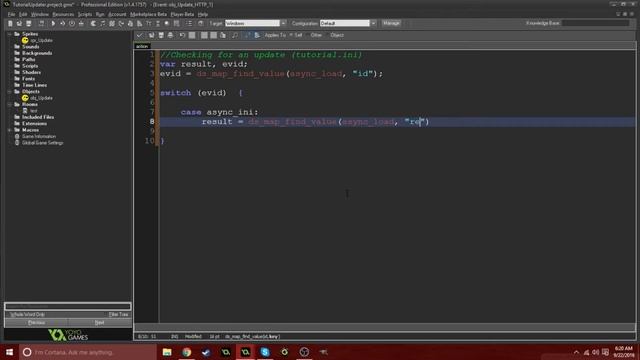Print the code with the printer icon

pos(170,35)
